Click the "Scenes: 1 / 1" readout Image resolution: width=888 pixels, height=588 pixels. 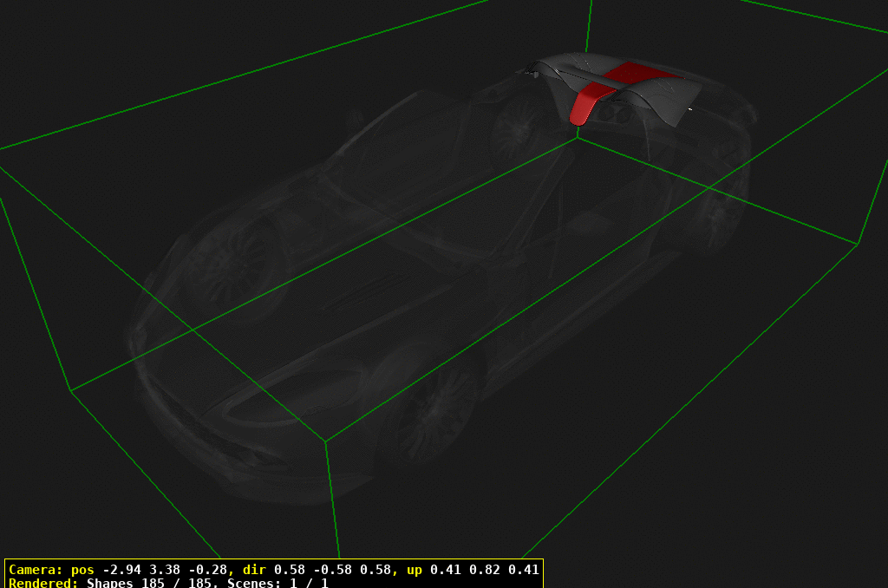[x=277, y=583]
